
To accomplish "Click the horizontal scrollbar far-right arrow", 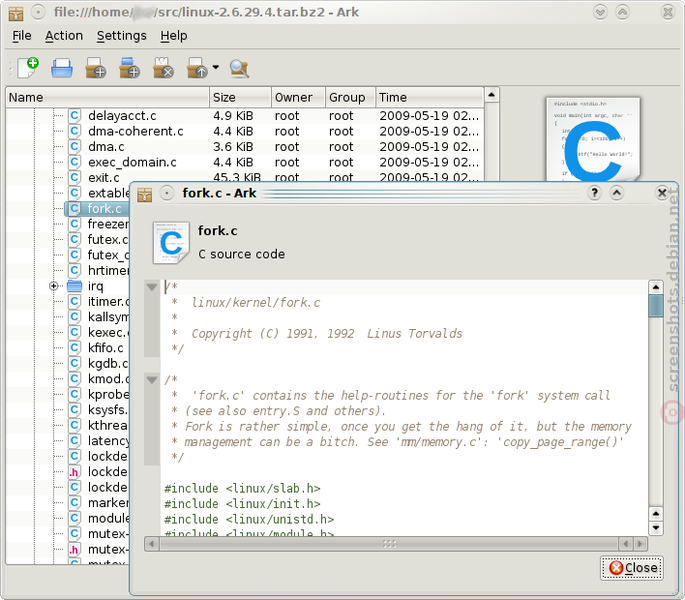I will pos(640,544).
